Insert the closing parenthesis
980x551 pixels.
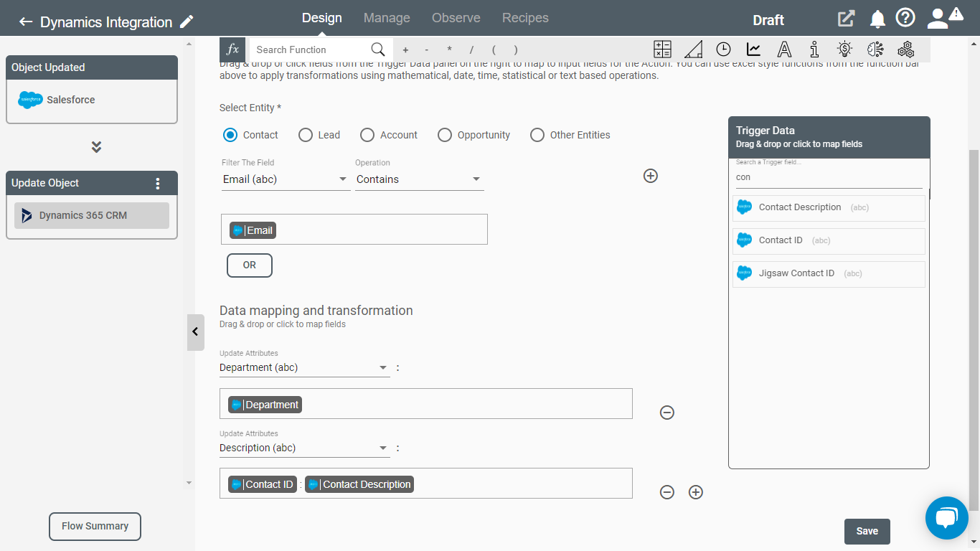(x=515, y=50)
